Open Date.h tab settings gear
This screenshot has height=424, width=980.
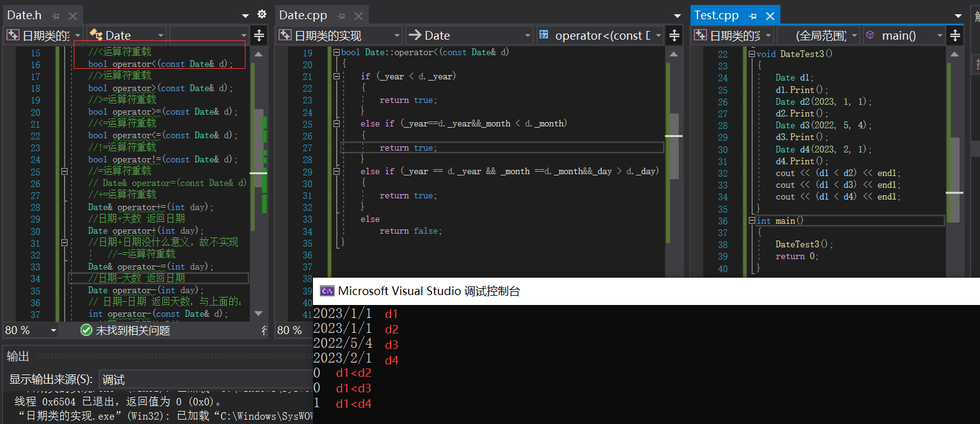262,14
